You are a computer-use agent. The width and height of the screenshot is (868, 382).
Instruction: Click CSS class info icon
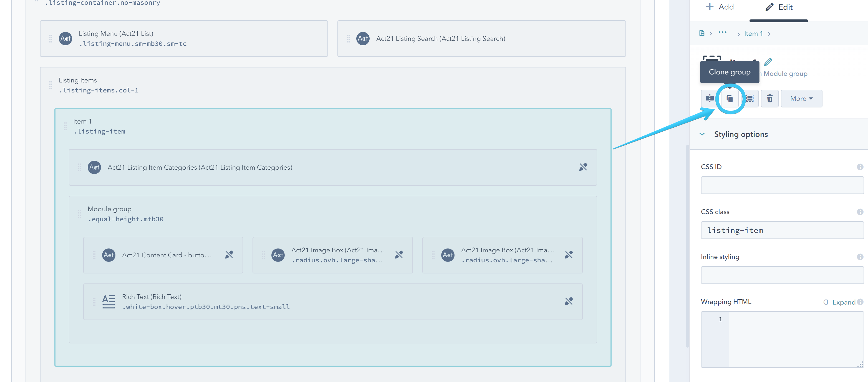click(860, 212)
